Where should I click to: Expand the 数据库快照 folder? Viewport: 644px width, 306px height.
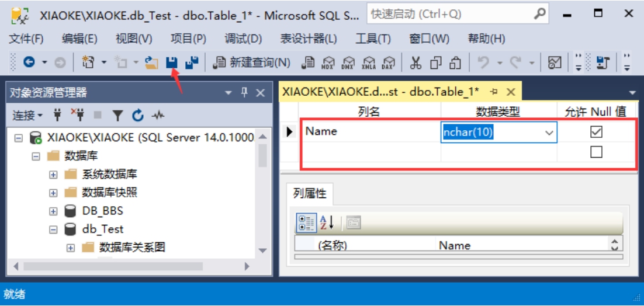tap(53, 193)
